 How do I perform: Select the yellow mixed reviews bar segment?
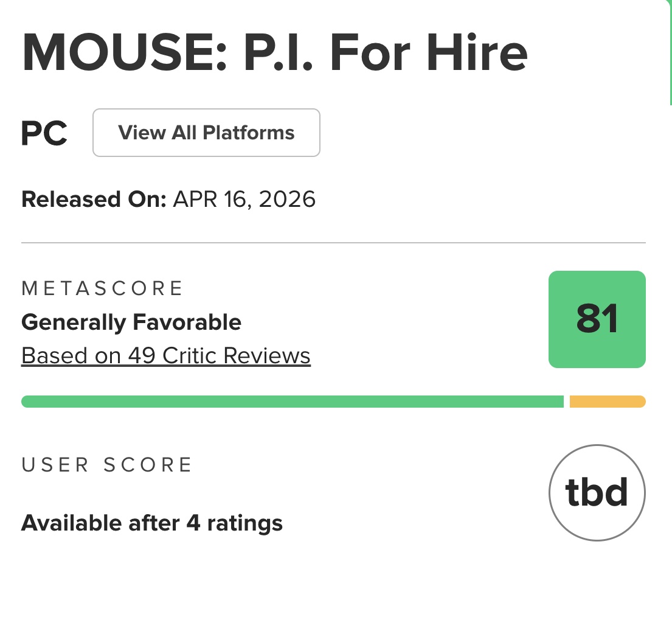[x=608, y=402]
